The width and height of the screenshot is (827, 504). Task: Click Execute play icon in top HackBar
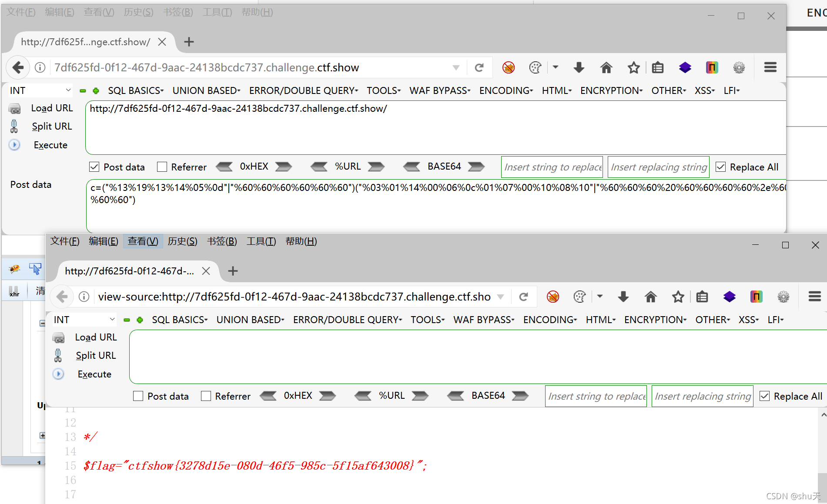pyautogui.click(x=14, y=145)
